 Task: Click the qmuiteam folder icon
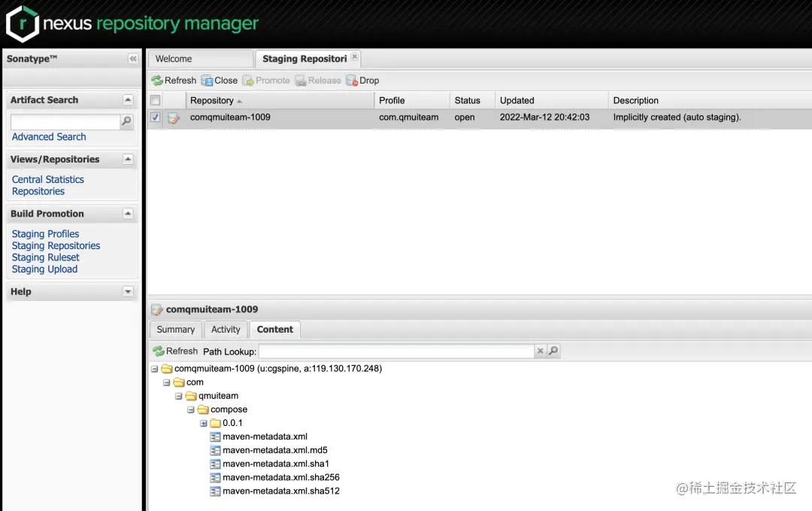click(x=191, y=395)
